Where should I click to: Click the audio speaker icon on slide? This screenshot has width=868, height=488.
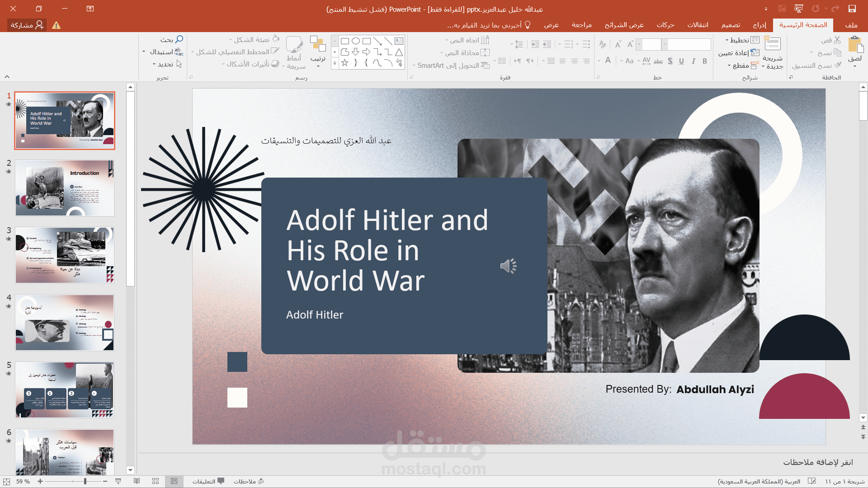(x=509, y=266)
